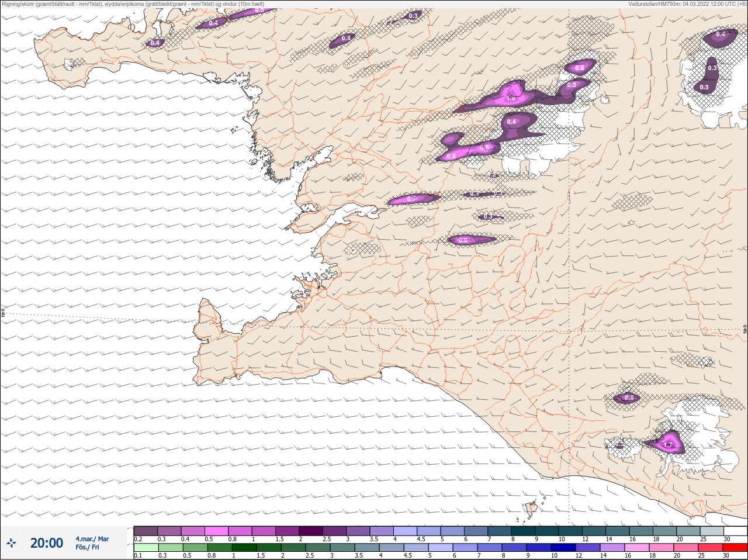Select bright red 30 rain legend swatch
The width and height of the screenshot is (748, 560).
tap(735, 547)
